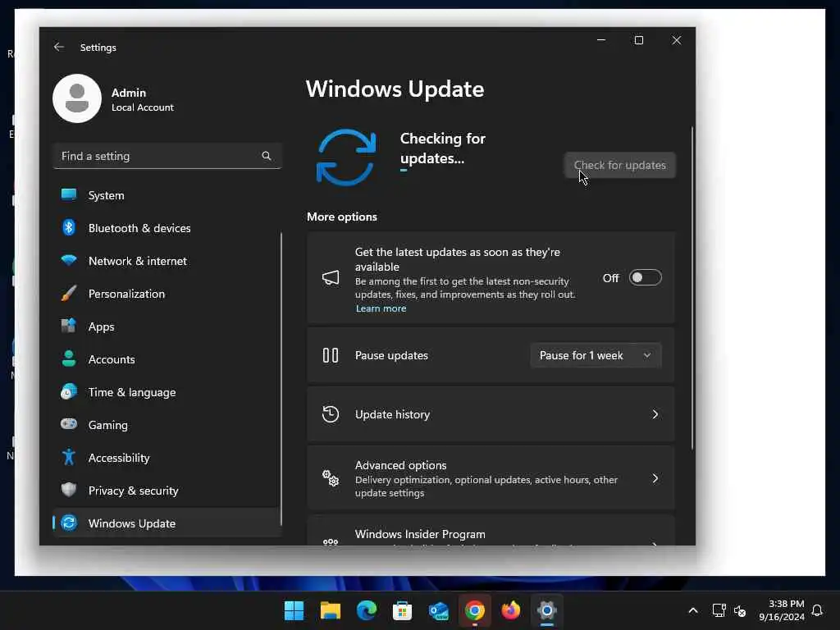
Task: Open Outlook from taskbar
Action: 438,610
